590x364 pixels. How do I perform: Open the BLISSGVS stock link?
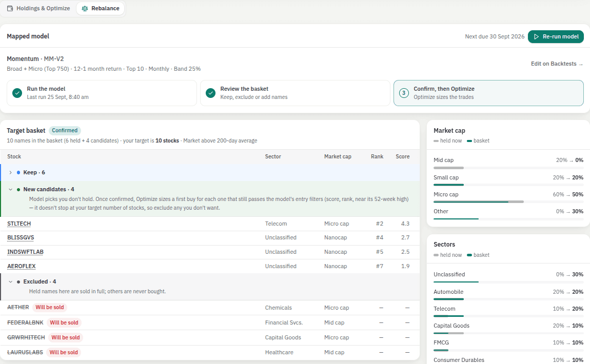21,238
